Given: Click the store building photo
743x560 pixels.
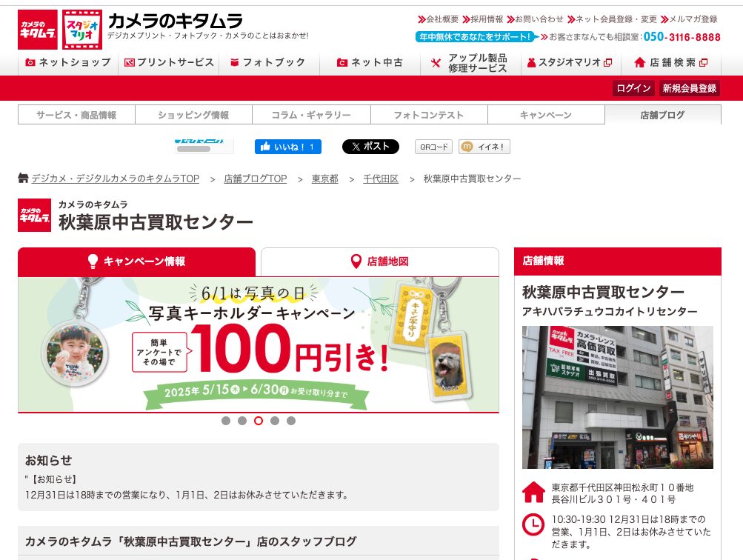Looking at the screenshot, I should pos(617,397).
